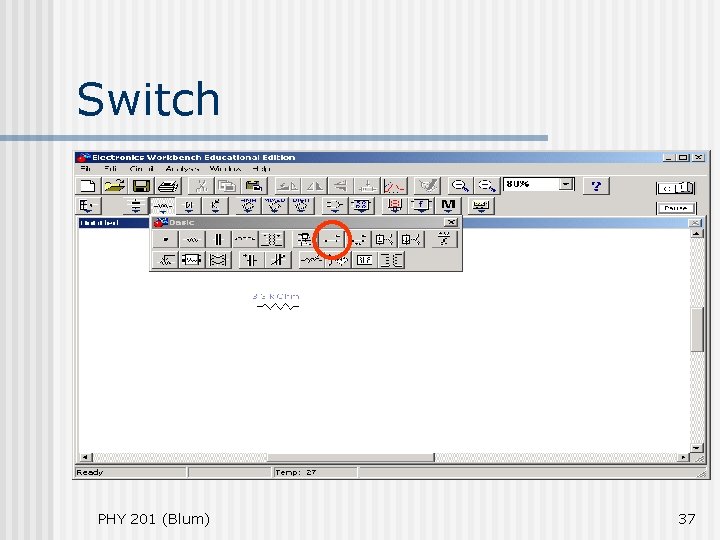Copy the selection from the toolbar
The image size is (720, 540).
click(x=227, y=186)
